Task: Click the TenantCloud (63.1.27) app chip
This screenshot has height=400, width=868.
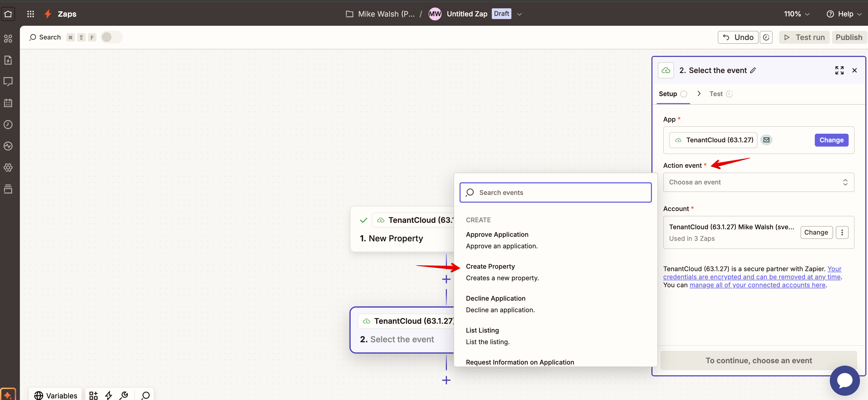Action: click(x=713, y=140)
